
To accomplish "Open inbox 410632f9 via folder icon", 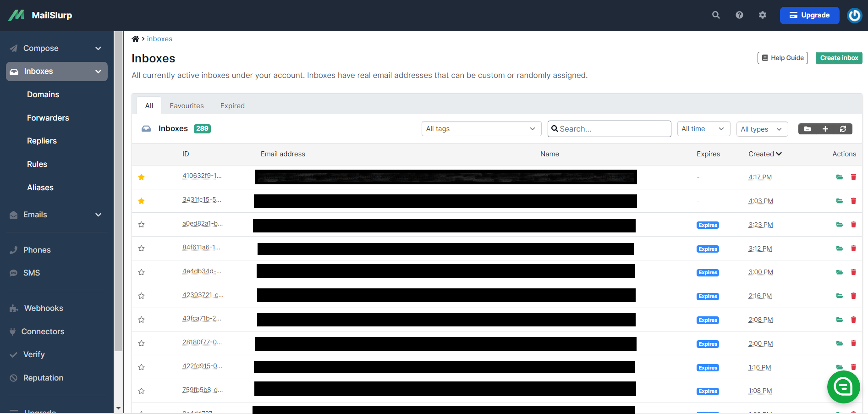I will [840, 177].
